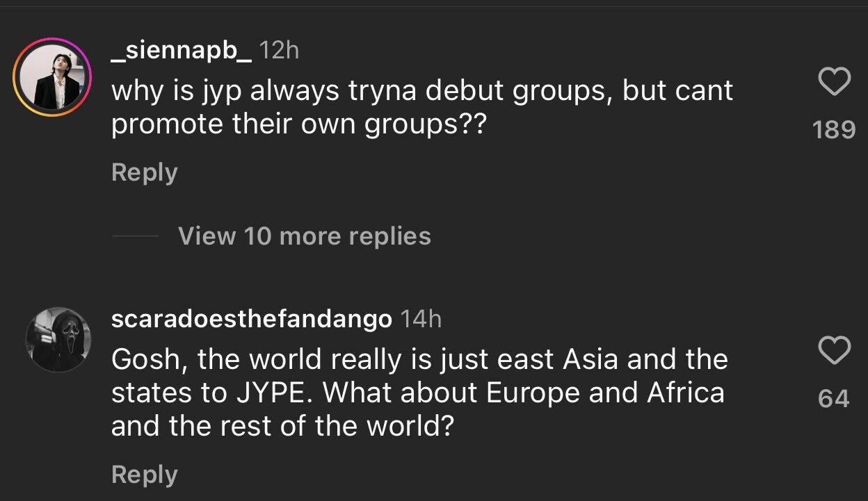Visit the _siennapb_ username link
Viewport: 868px width, 501px height.
pos(182,51)
